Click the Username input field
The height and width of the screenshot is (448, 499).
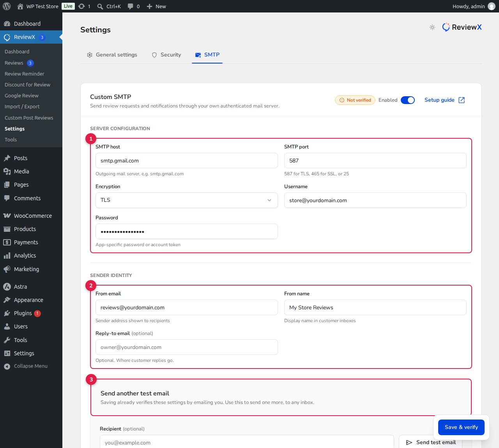[375, 200]
